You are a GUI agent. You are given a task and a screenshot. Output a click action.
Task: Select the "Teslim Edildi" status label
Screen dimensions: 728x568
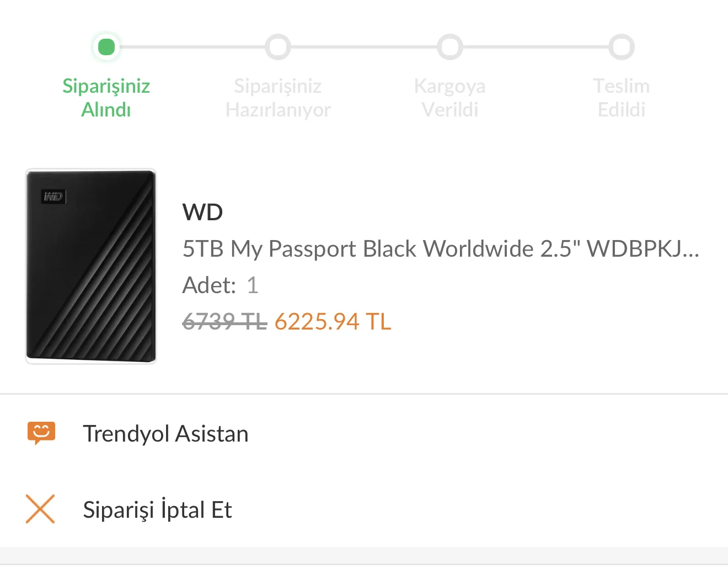(622, 98)
